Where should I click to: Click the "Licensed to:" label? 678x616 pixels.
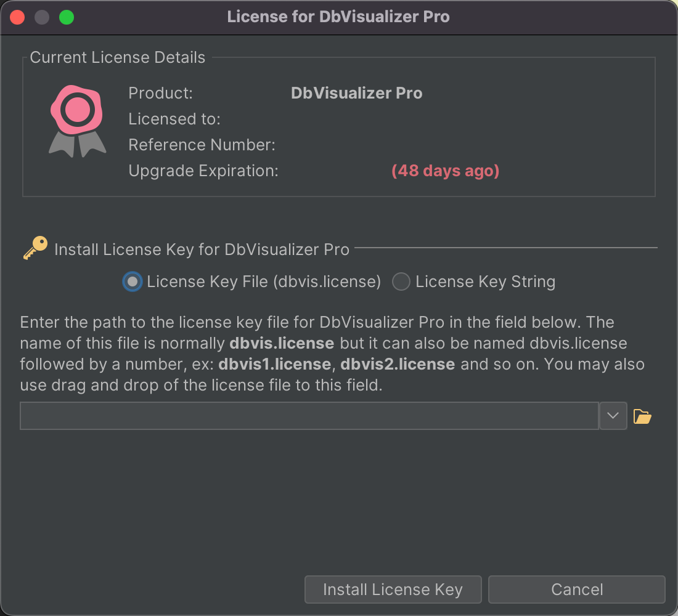[174, 119]
